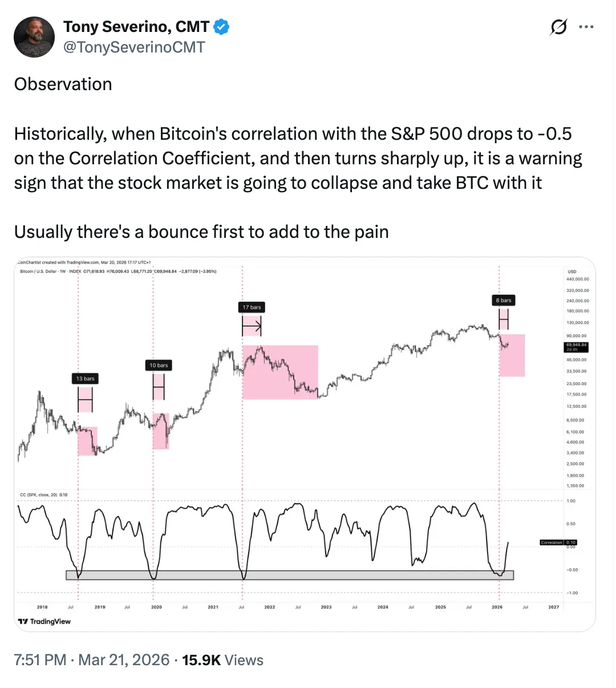The height and width of the screenshot is (688, 616).
Task: Click the blue verified badge next to Tony Severino
Action: point(221,26)
